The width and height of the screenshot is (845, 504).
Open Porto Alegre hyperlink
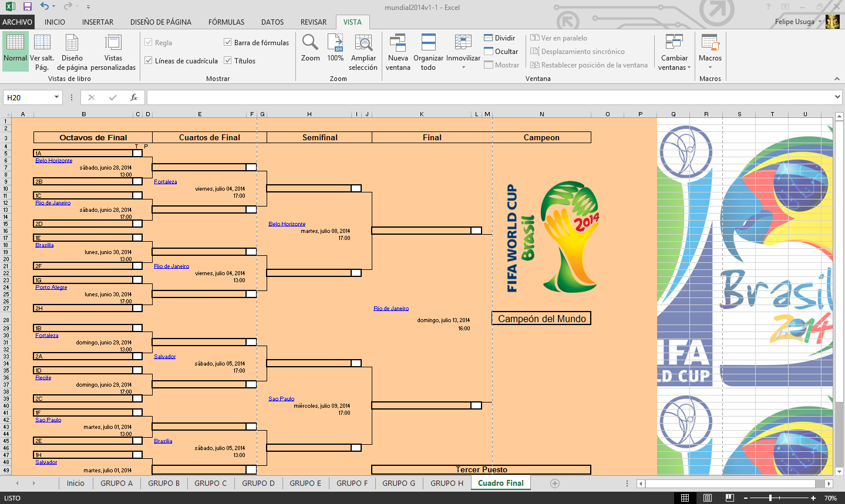coord(51,287)
